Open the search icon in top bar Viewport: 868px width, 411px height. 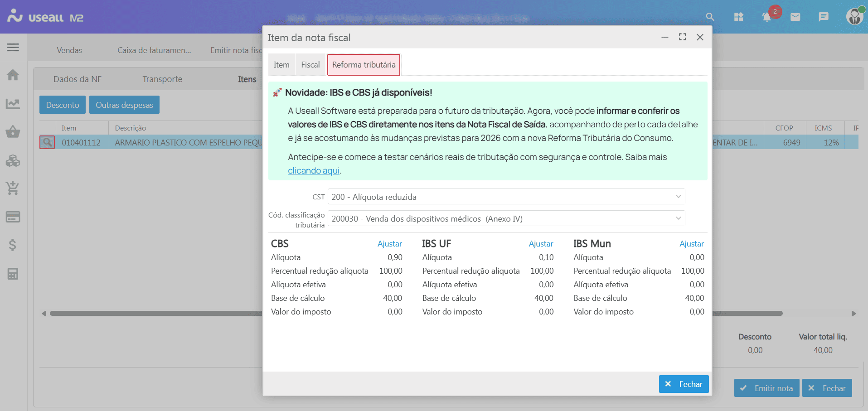click(710, 17)
